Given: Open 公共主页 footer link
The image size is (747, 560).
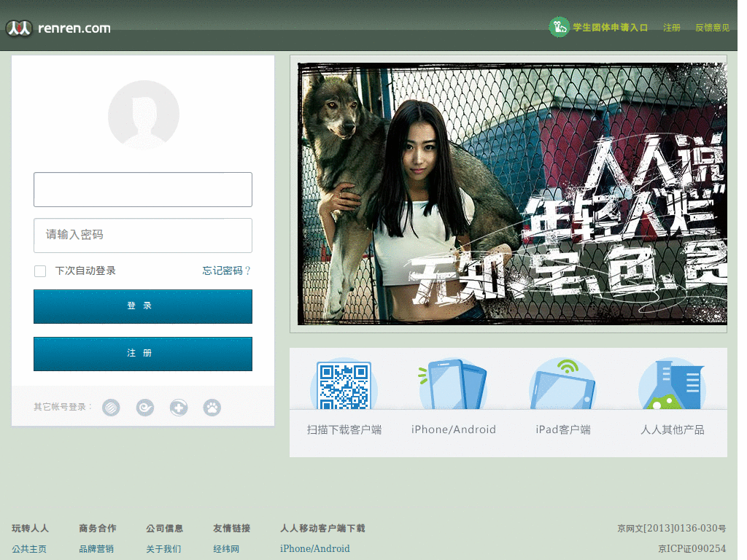Looking at the screenshot, I should tap(29, 549).
